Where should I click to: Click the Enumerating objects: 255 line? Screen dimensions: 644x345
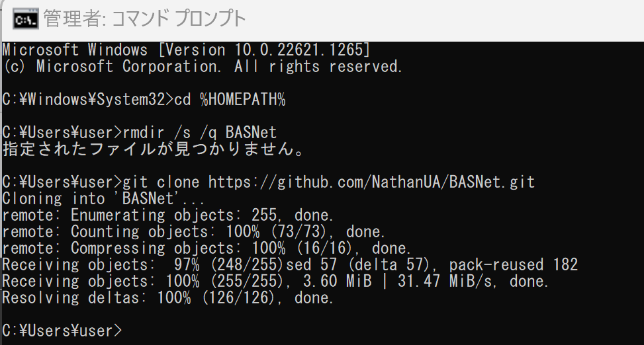[167, 215]
